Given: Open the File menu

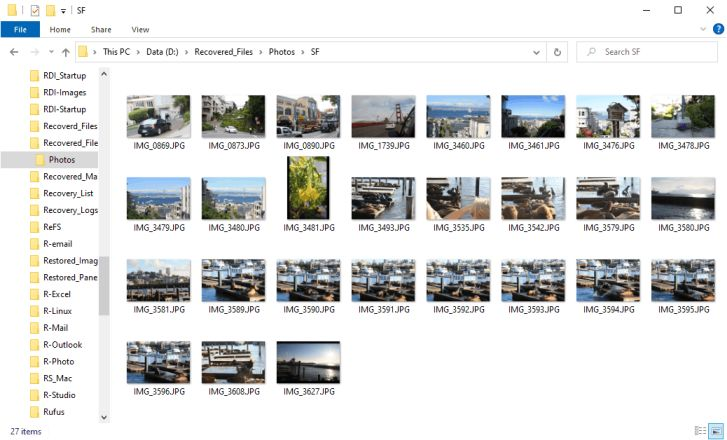Looking at the screenshot, I should (x=20, y=30).
